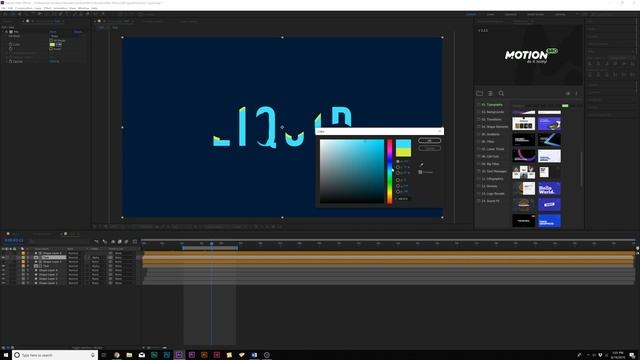Open the Composition menu
Image resolution: width=640 pixels, height=360 pixels.
24,8
